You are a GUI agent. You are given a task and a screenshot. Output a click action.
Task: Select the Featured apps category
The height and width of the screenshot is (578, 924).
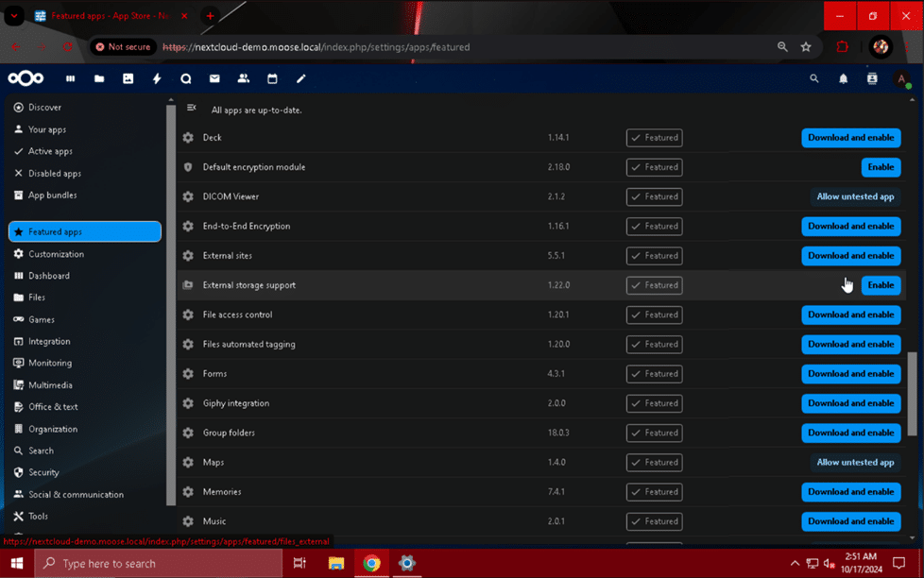pos(85,231)
